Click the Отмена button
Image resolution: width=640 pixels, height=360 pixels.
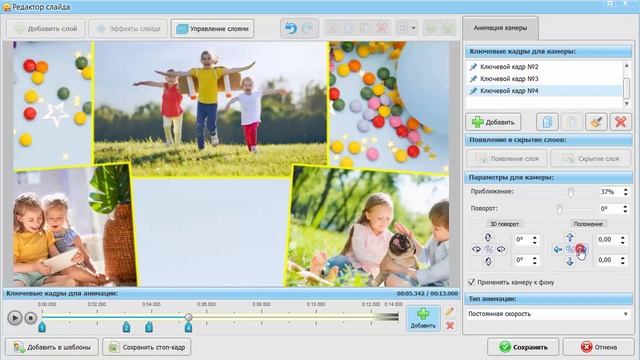(x=599, y=347)
